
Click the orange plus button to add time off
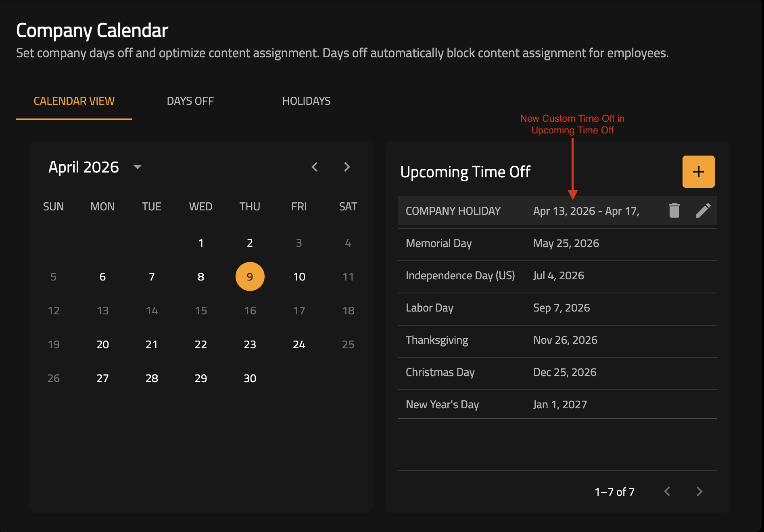pyautogui.click(x=698, y=172)
